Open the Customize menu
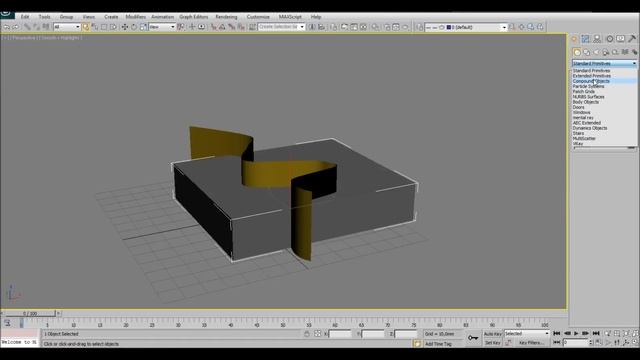Screen dimensions: 640x360 coord(258,17)
